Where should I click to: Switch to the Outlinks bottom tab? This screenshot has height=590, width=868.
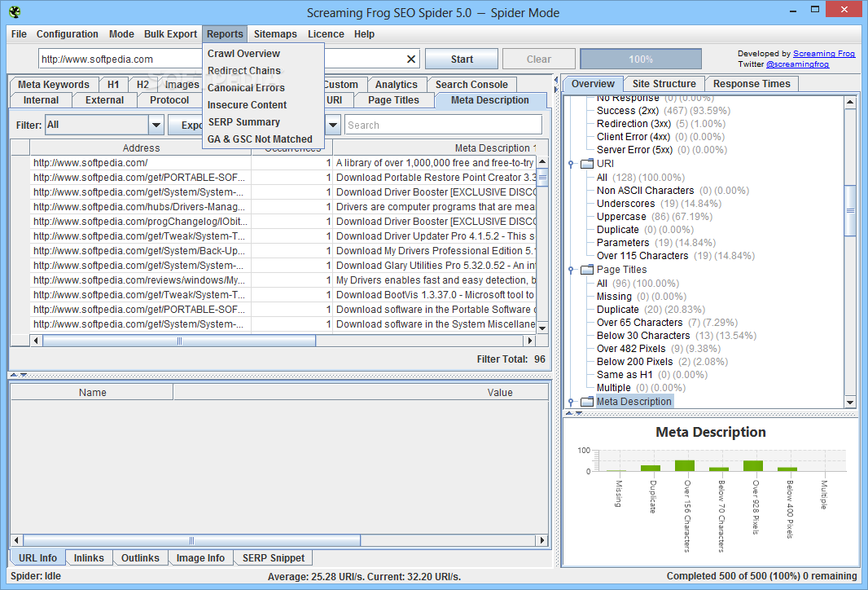click(140, 558)
